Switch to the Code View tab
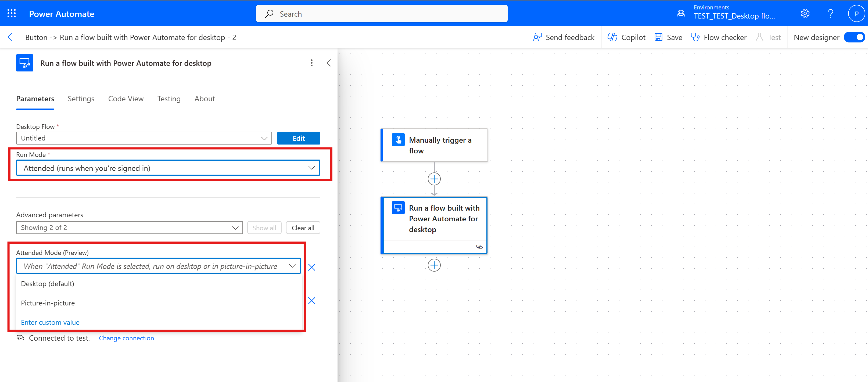This screenshot has height=382, width=868. tap(126, 99)
